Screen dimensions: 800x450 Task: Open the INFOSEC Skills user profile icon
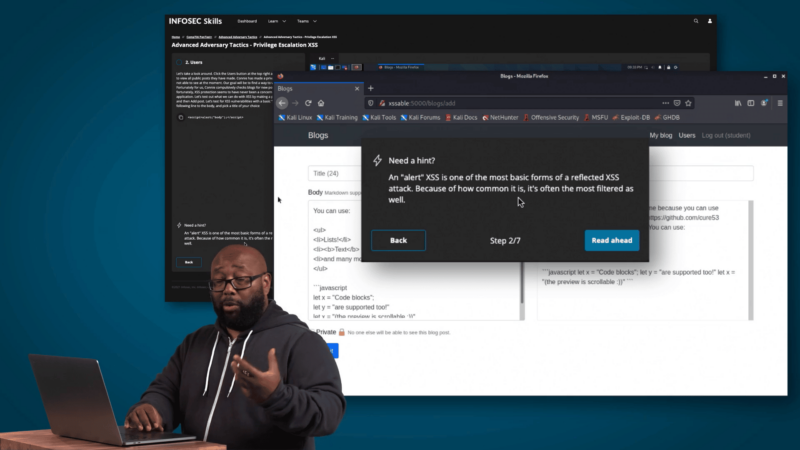(x=708, y=20)
